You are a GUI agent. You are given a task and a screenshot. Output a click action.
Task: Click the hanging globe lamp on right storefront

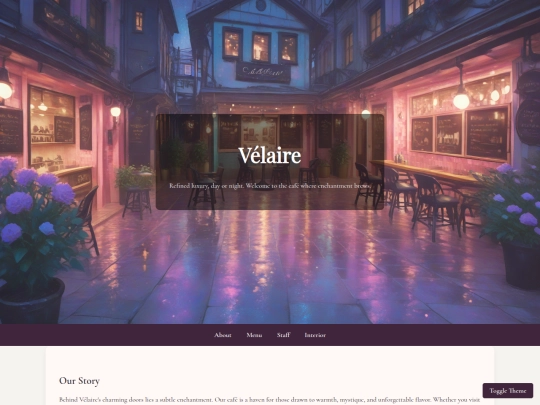pyautogui.click(x=461, y=100)
